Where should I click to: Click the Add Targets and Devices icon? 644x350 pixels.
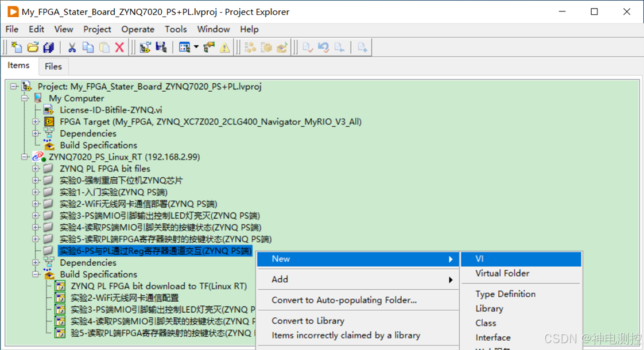coord(145,47)
